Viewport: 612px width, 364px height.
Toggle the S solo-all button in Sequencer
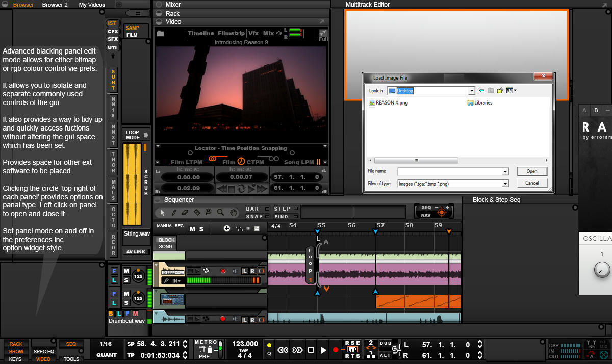(x=201, y=229)
